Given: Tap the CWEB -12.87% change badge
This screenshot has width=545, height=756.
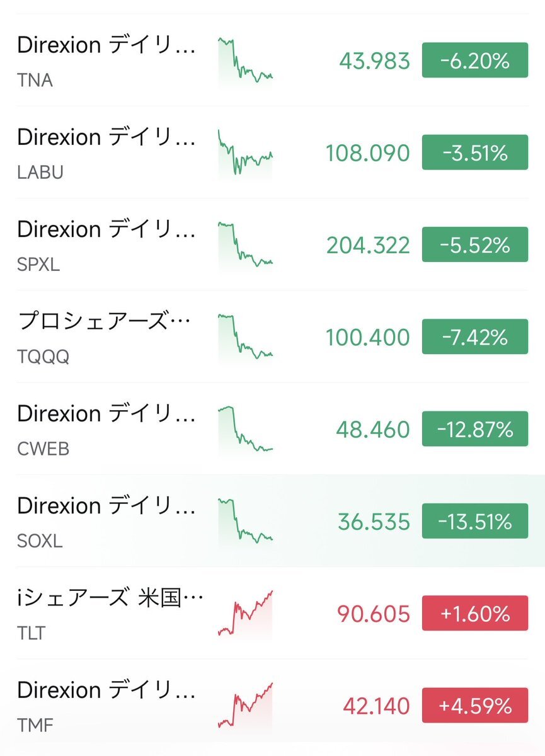Looking at the screenshot, I should click(x=474, y=429).
